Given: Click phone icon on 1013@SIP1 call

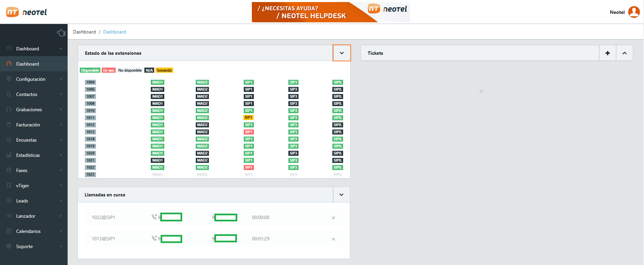Looking at the screenshot, I should (x=154, y=238).
